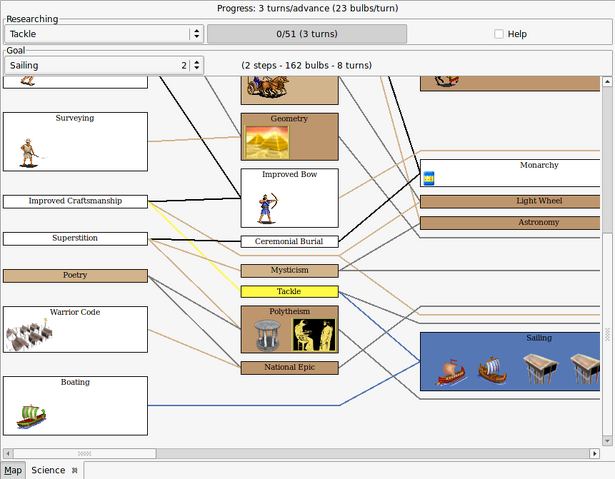Click the striped-sail ship icon in Sailing
Viewport: 615px width, 479px height.
pos(492,370)
